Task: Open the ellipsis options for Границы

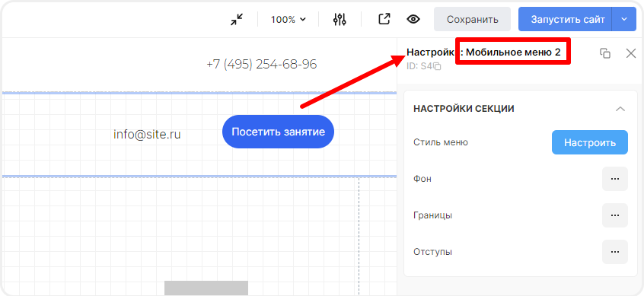Action: pyautogui.click(x=615, y=215)
